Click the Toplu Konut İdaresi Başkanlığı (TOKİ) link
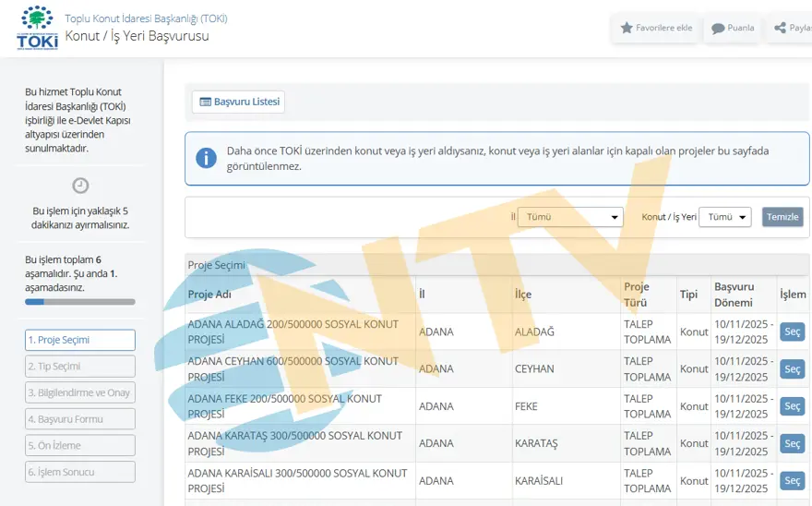 tap(146, 18)
